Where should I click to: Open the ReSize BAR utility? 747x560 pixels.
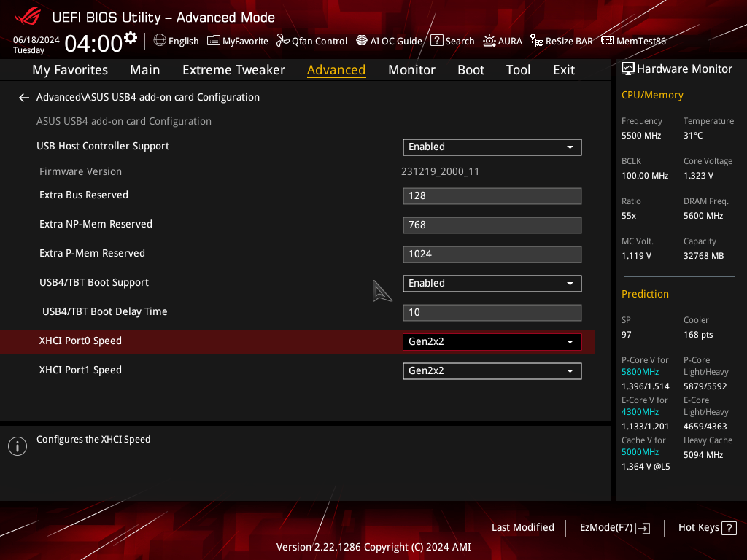pos(561,41)
